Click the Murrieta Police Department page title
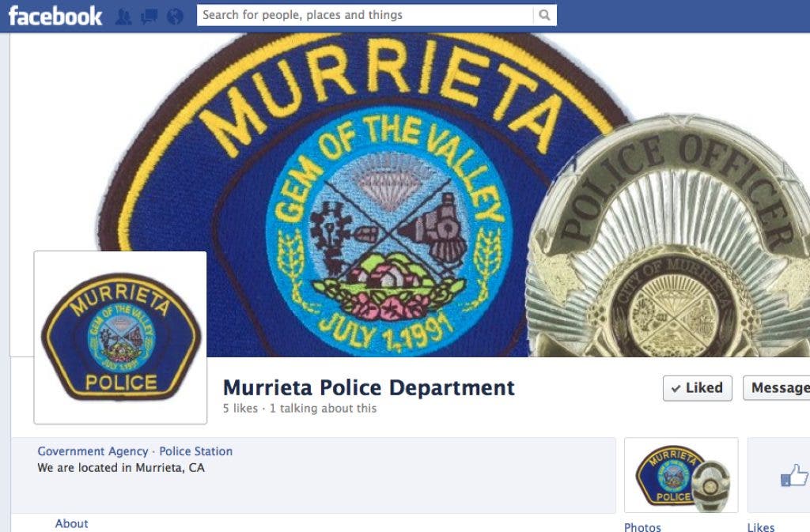 coord(369,387)
